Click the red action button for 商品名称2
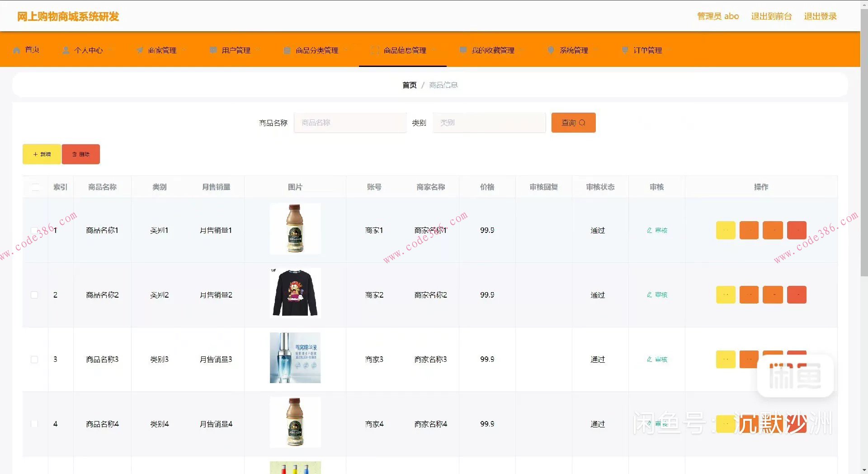 [797, 294]
